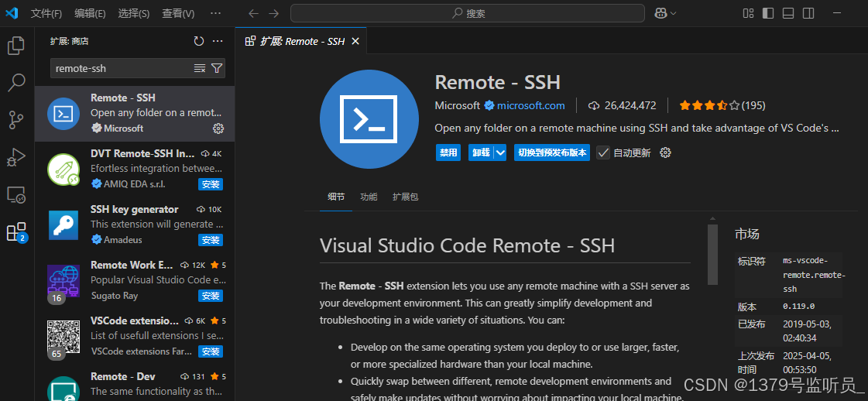This screenshot has width=868, height=401.
Task: Click the Microsoft publisher name in extension header
Action: (458, 105)
